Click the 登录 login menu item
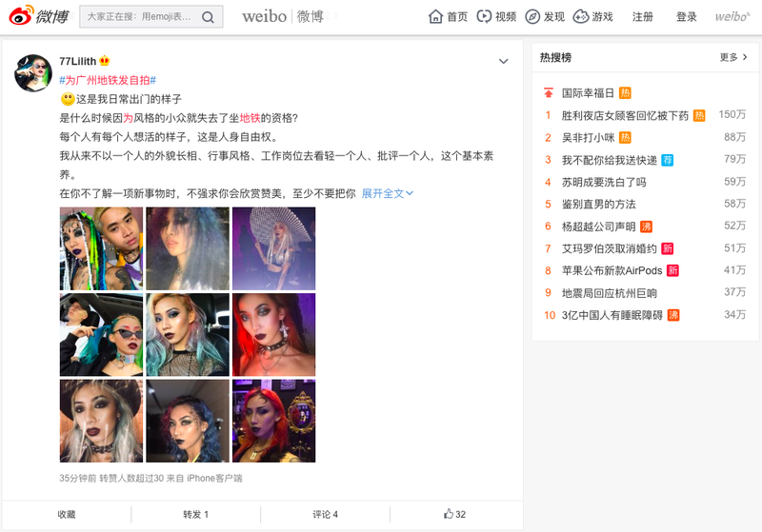Viewport: 762px width, 532px height. 686,17
